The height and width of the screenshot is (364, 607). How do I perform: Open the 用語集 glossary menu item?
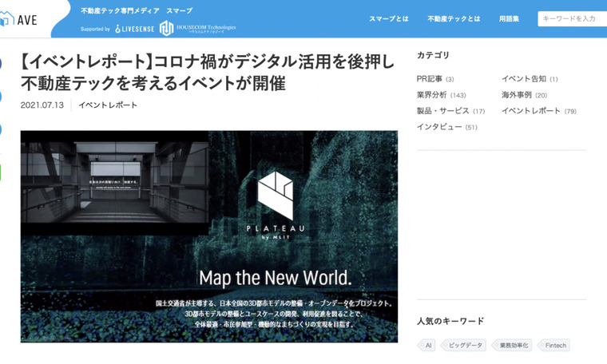point(509,18)
